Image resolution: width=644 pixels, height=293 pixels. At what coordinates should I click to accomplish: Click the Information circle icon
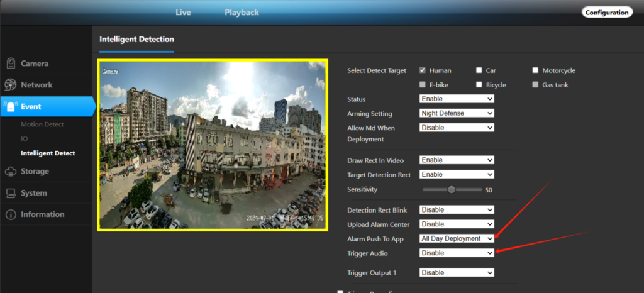tap(11, 214)
